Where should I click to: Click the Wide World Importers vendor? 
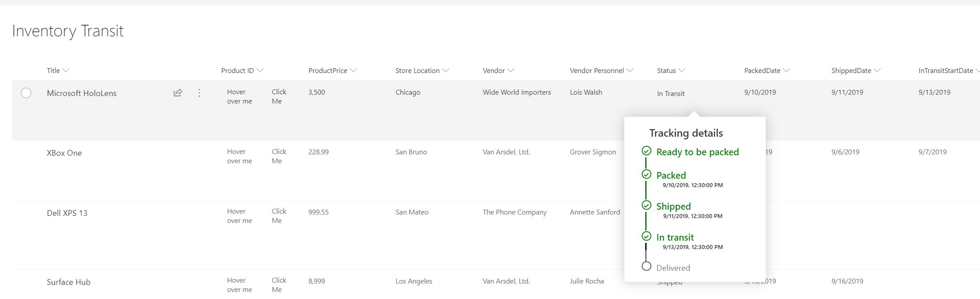(517, 92)
